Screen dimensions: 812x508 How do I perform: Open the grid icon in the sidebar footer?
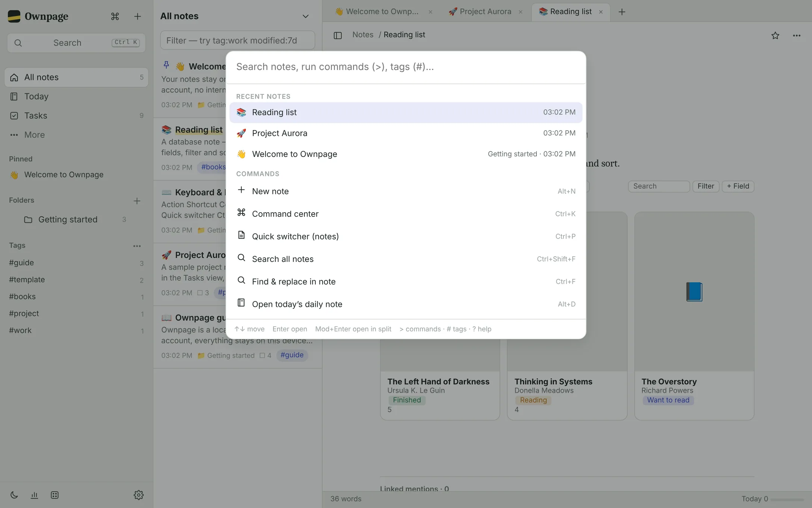click(55, 495)
